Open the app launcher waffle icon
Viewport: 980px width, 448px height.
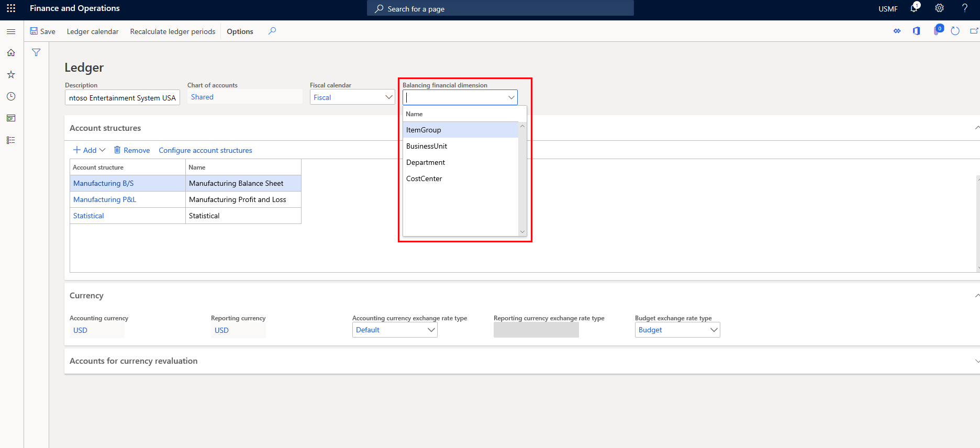(x=11, y=8)
